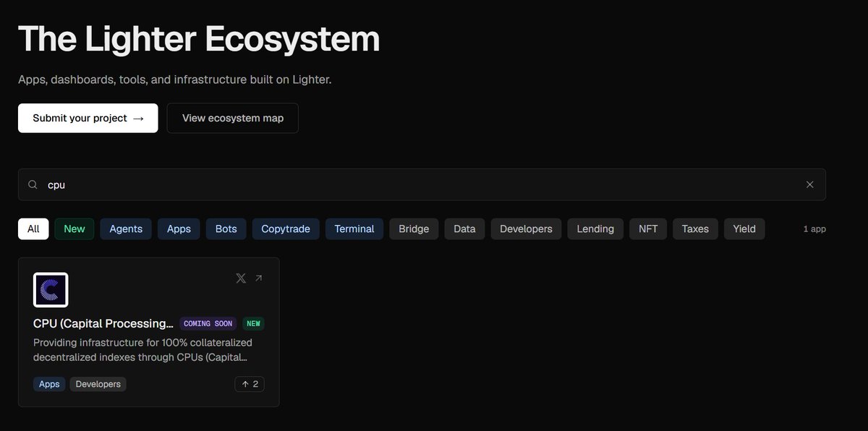Screen dimensions: 868x431
Task: Select the Terminal filter
Action: pos(354,229)
